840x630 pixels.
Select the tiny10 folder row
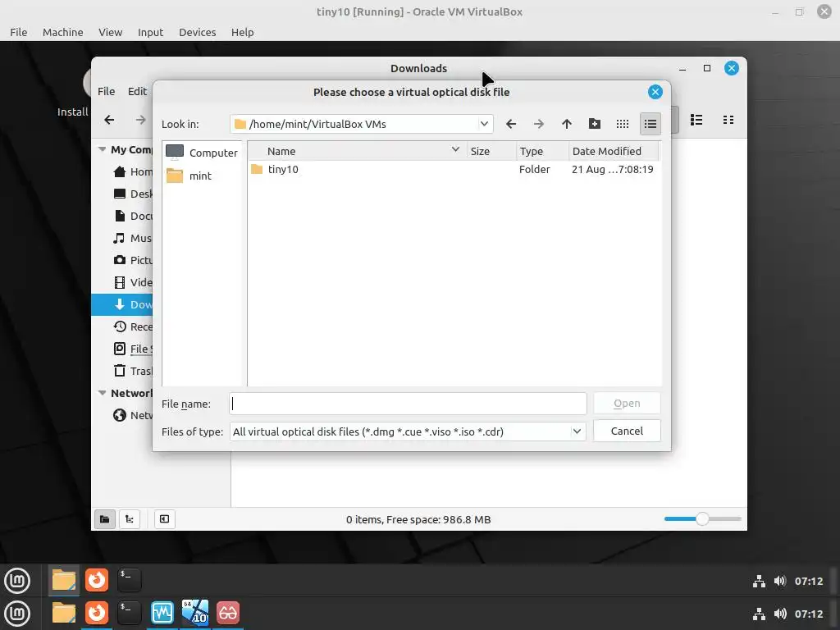454,169
